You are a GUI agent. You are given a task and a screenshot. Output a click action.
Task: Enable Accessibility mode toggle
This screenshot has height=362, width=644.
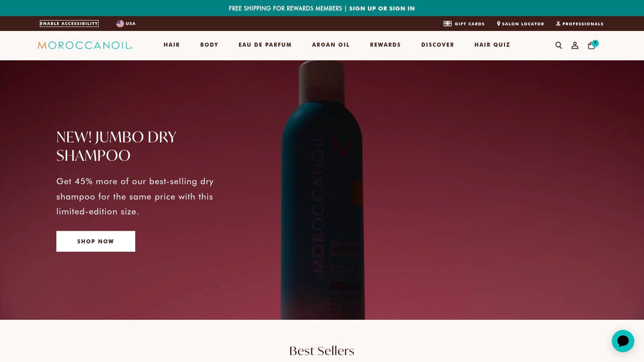[69, 24]
